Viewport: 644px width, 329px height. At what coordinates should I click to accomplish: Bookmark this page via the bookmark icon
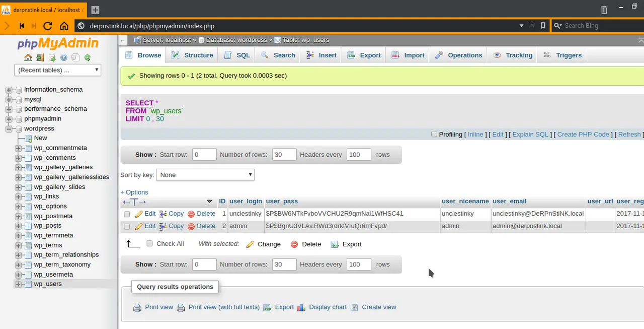pyautogui.click(x=543, y=26)
